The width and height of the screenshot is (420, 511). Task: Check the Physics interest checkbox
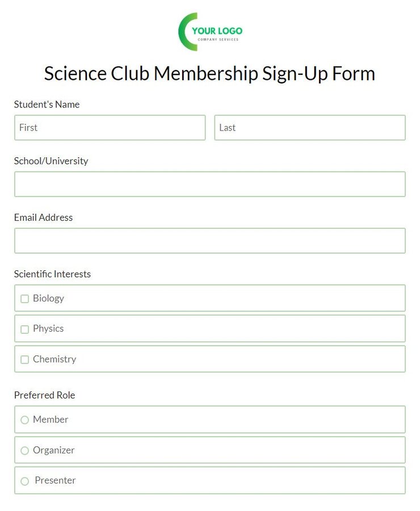(25, 329)
